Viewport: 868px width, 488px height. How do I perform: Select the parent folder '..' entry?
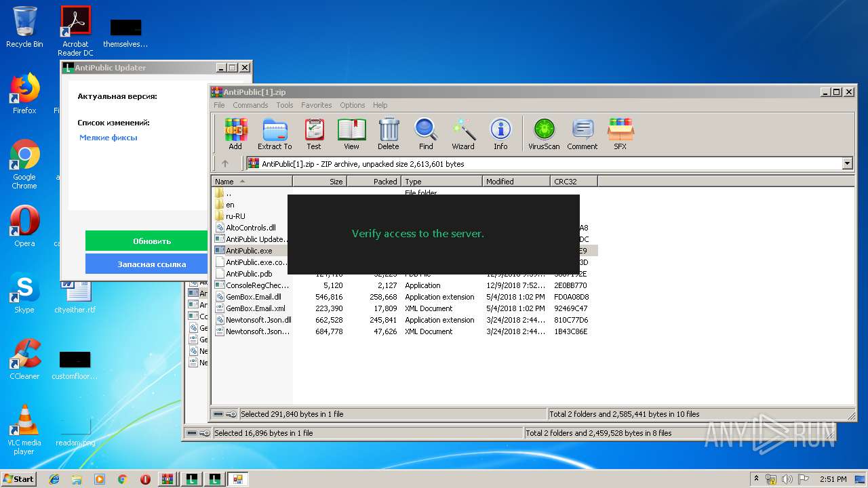(224, 193)
